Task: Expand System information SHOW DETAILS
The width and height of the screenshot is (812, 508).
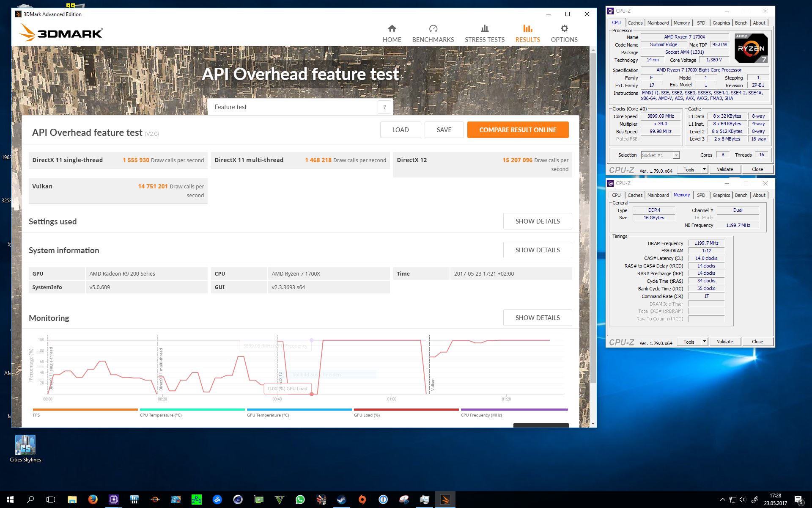Action: (537, 250)
